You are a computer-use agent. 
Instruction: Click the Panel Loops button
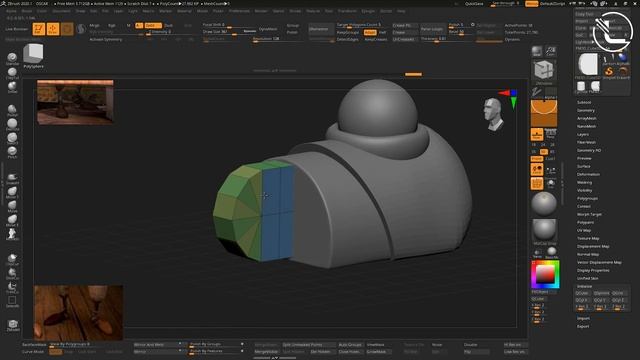click(432, 29)
